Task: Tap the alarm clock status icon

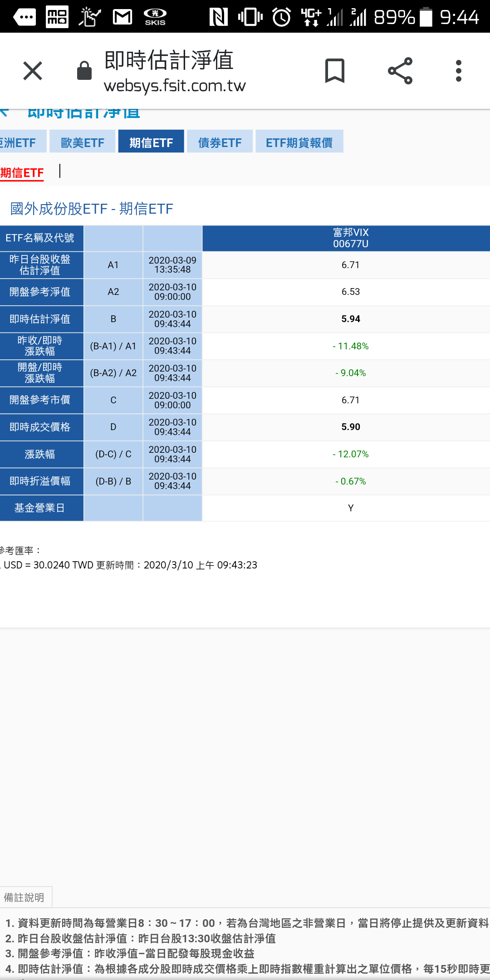Action: pos(281,17)
